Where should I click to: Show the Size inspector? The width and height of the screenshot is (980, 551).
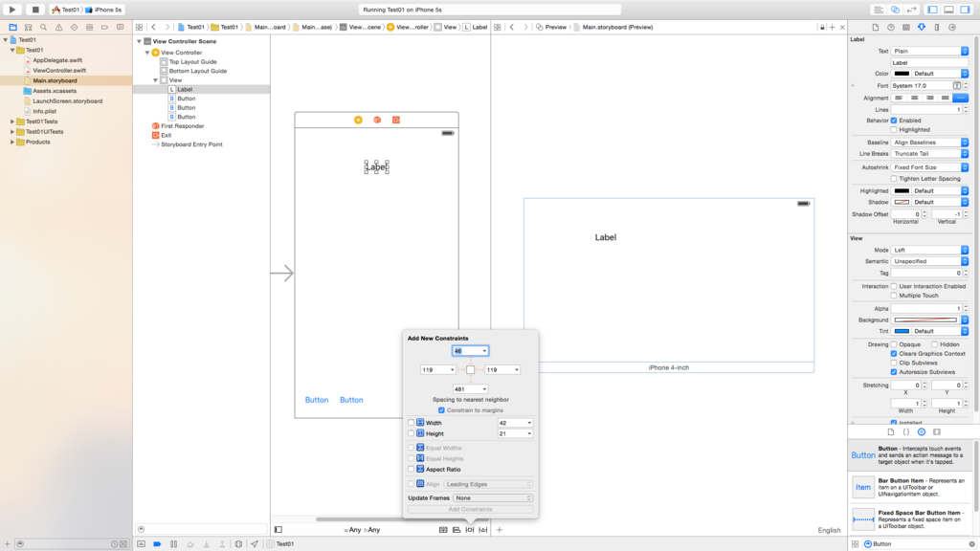(x=937, y=27)
